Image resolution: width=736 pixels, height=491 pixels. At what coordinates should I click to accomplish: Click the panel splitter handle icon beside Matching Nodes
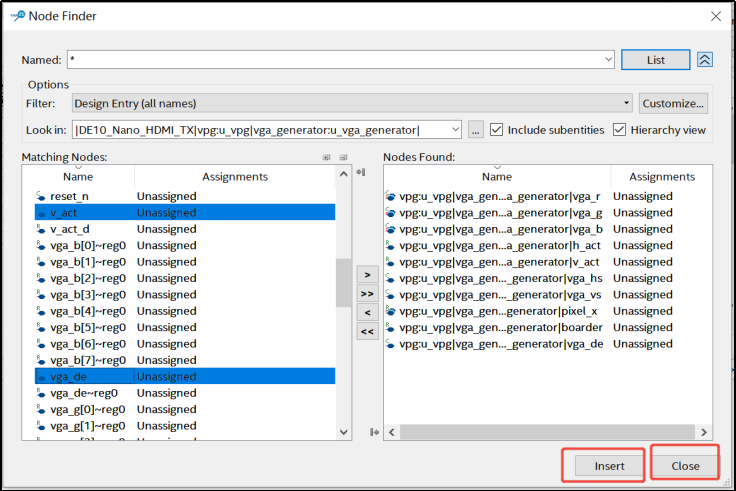tap(360, 172)
